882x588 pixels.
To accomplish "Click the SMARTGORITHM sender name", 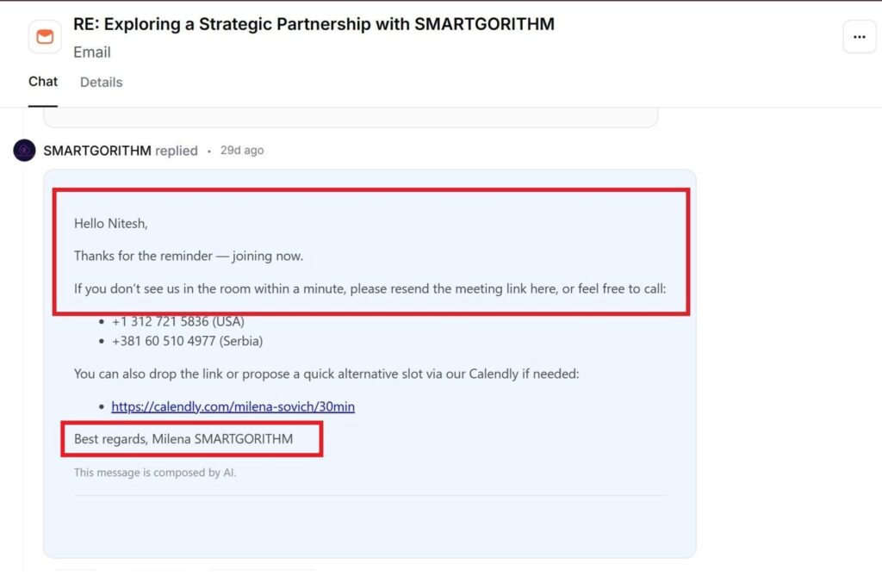I will [x=97, y=151].
